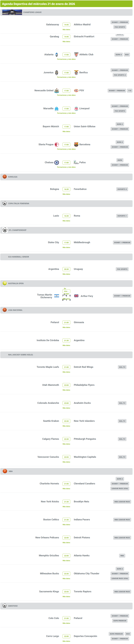This screenshot has width=134, height=644.
Task: Click the ESPN 4 channel tag for Atalanta match
Action: point(118,55)
